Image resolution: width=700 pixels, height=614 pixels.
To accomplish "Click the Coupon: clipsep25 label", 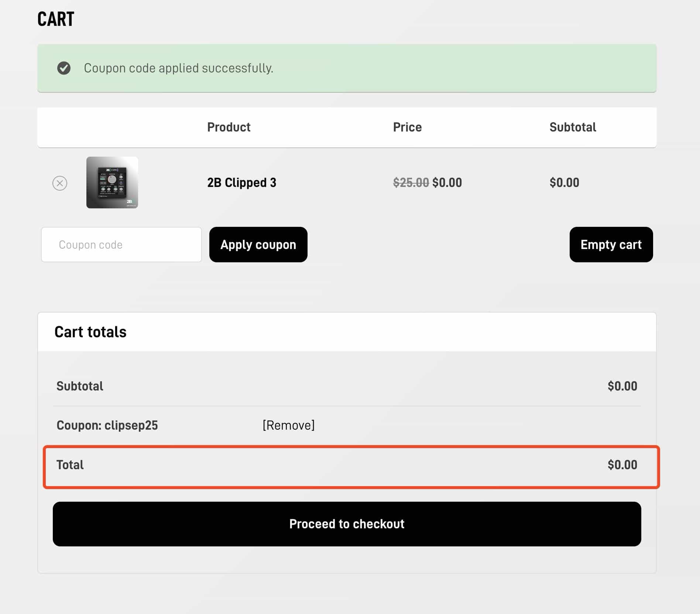I will 107,425.
